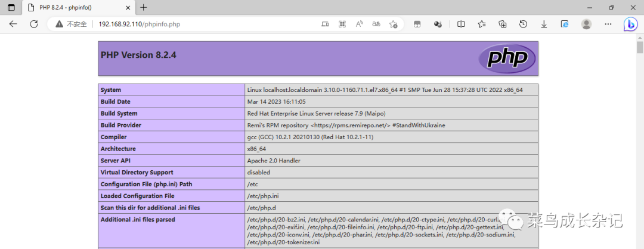Click the Build Provider row label

pyautogui.click(x=120, y=125)
